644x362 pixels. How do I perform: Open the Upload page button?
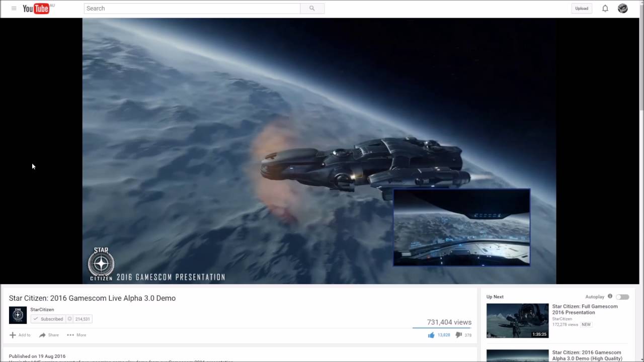pyautogui.click(x=582, y=9)
